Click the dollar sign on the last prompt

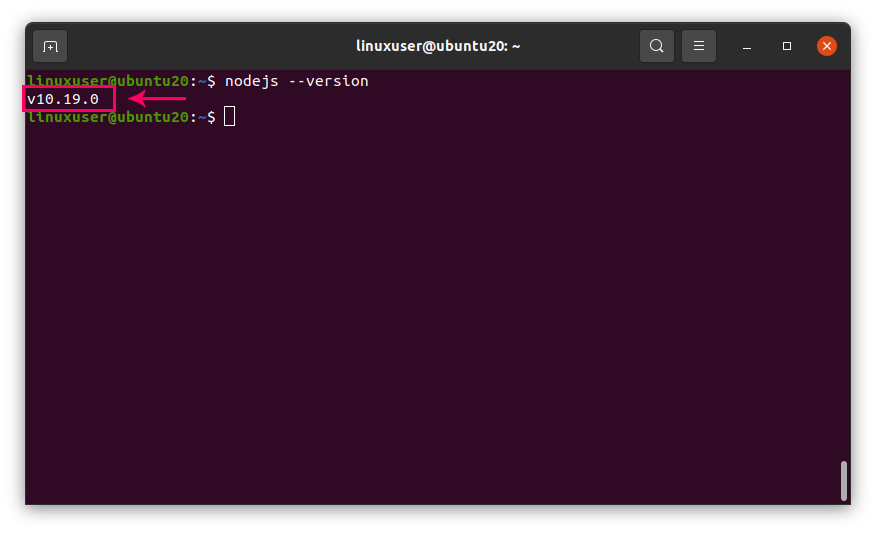[211, 117]
